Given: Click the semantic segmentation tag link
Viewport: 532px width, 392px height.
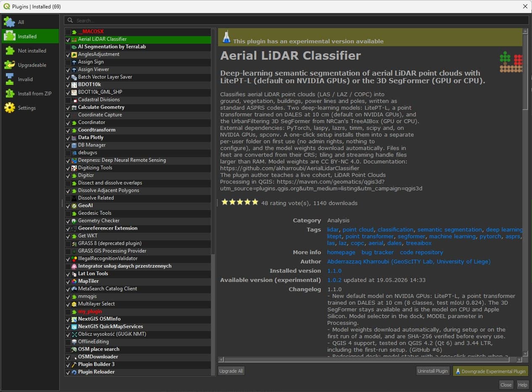Looking at the screenshot, I should (450, 229).
